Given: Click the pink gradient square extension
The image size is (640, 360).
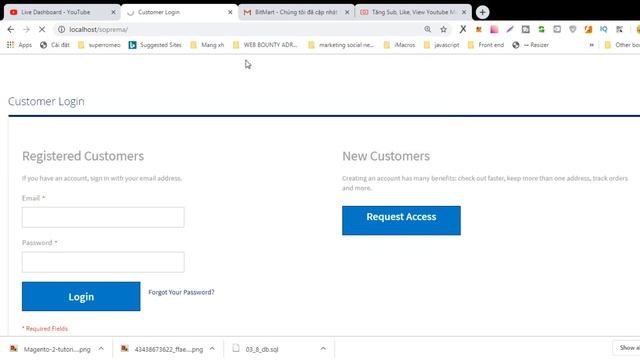Looking at the screenshot, I should (x=494, y=29).
